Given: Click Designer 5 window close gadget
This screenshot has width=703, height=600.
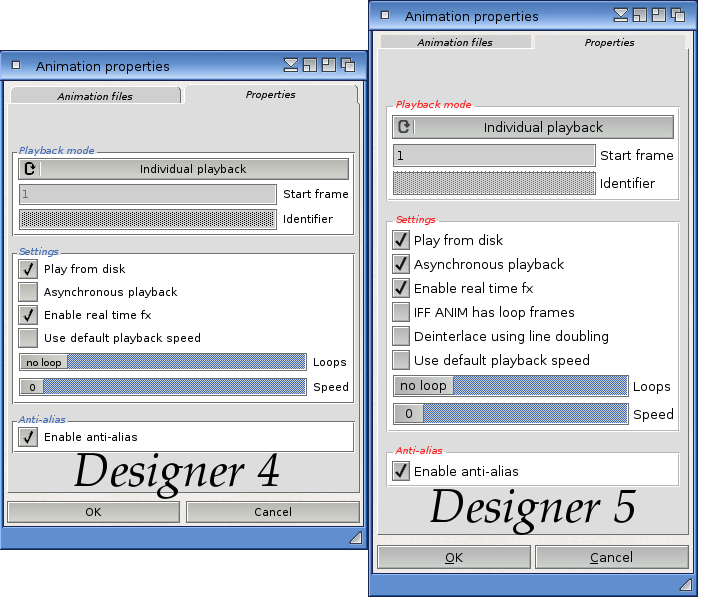Looking at the screenshot, I should click(x=385, y=15).
